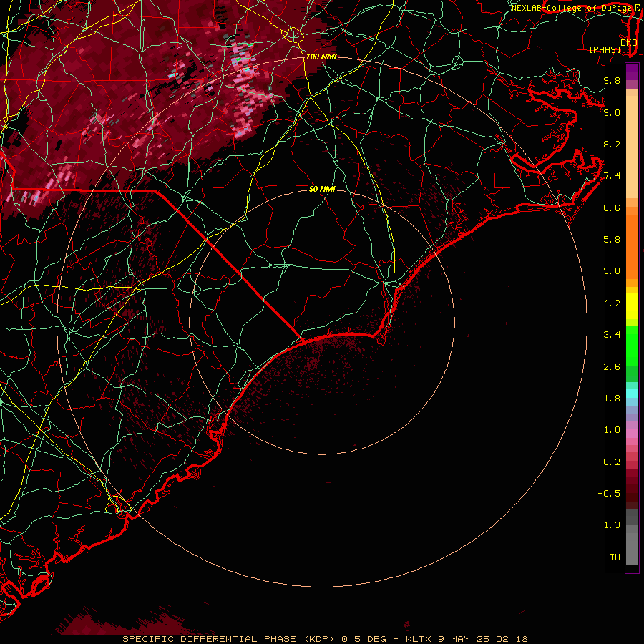644x644 pixels.
Task: Click the 6.6 value on the scale
Action: 612,208
